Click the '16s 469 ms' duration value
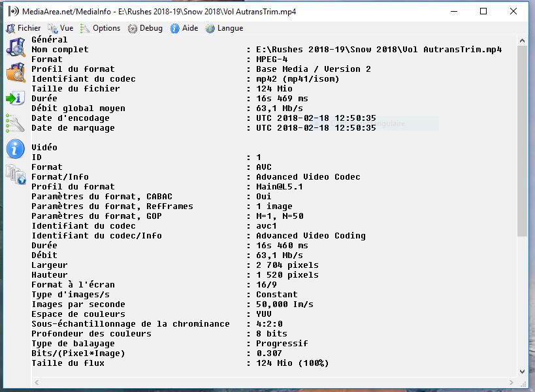The width and height of the screenshot is (535, 392). tap(282, 99)
